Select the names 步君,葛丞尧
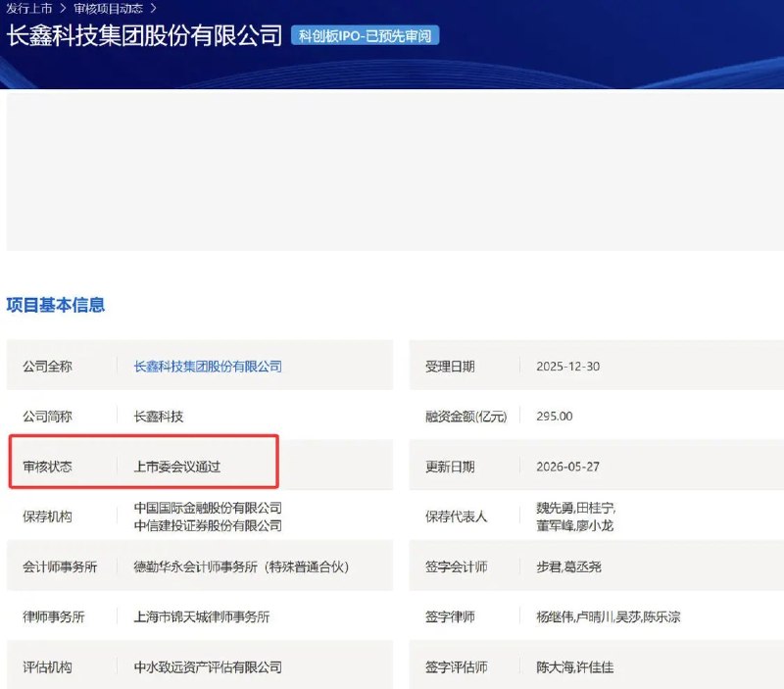 (x=569, y=566)
